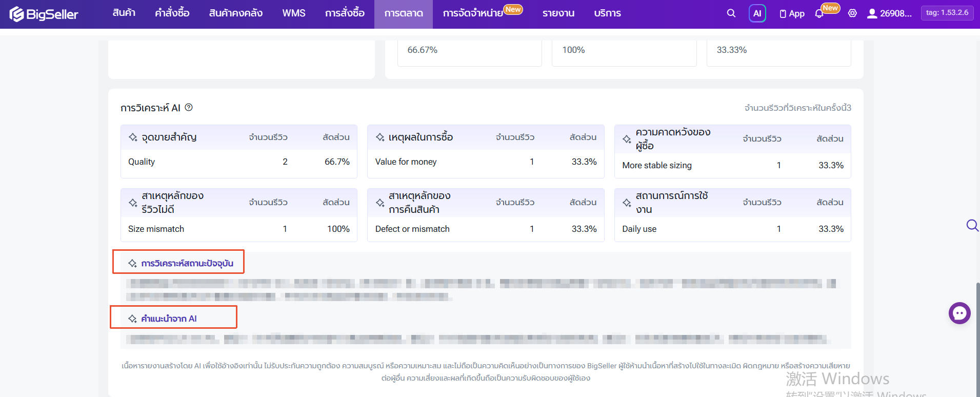Click the sparkle icon beside สาเหตุหลักของรีวิวไม่ดี
This screenshot has height=397, width=980.
(133, 203)
